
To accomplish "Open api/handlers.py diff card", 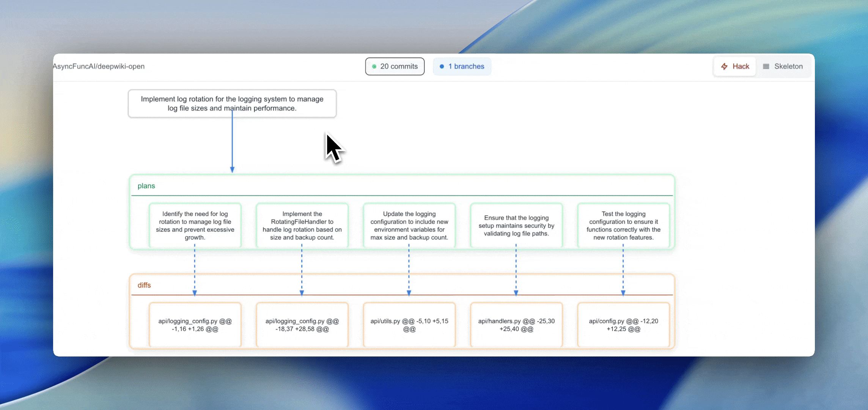I will click(516, 325).
